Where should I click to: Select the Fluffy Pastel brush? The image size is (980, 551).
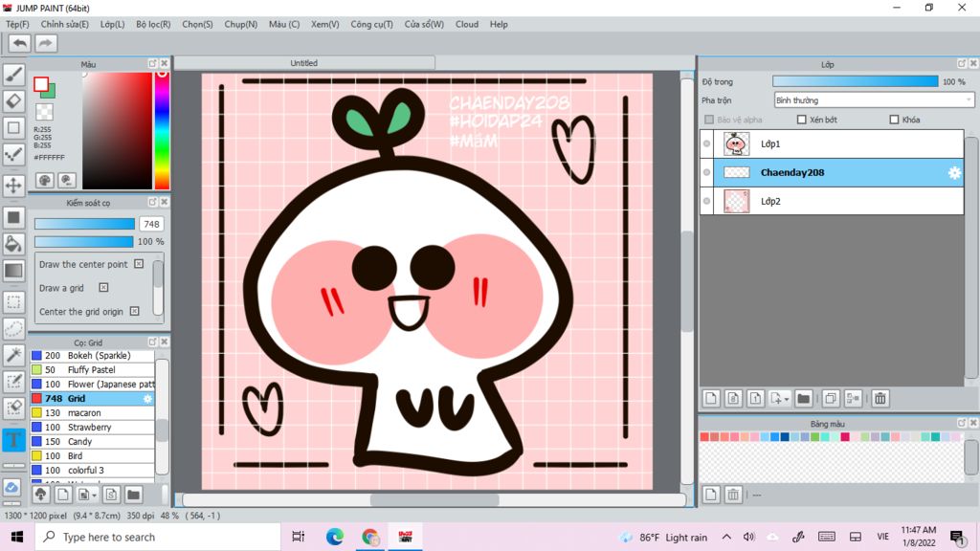(93, 370)
